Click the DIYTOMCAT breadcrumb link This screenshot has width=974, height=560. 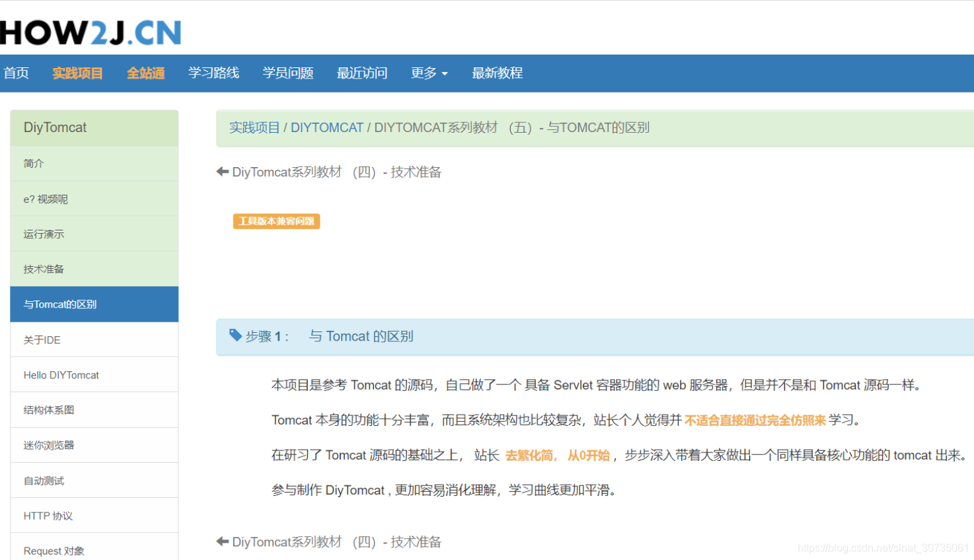pyautogui.click(x=327, y=127)
